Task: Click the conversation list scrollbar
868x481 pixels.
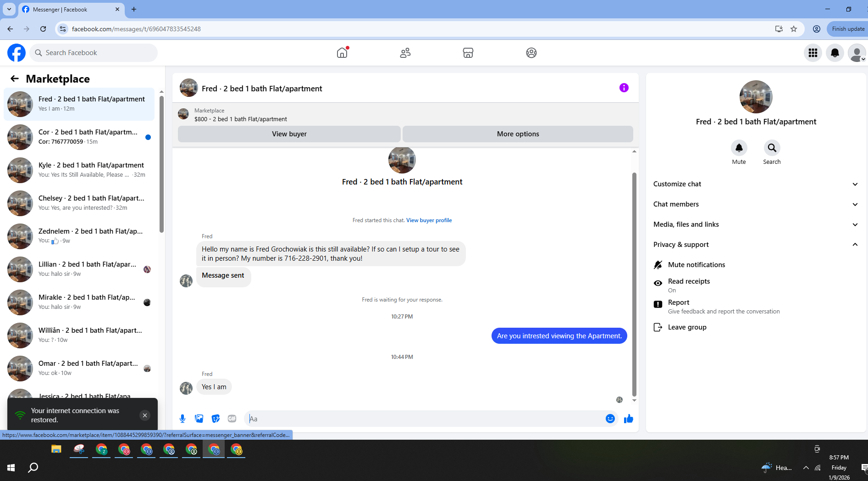Action: point(161,164)
